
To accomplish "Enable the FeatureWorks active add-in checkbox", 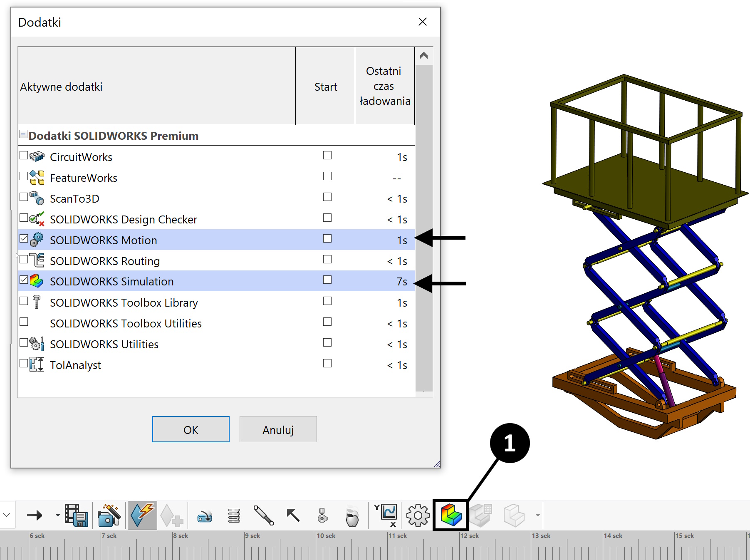I will click(x=24, y=176).
